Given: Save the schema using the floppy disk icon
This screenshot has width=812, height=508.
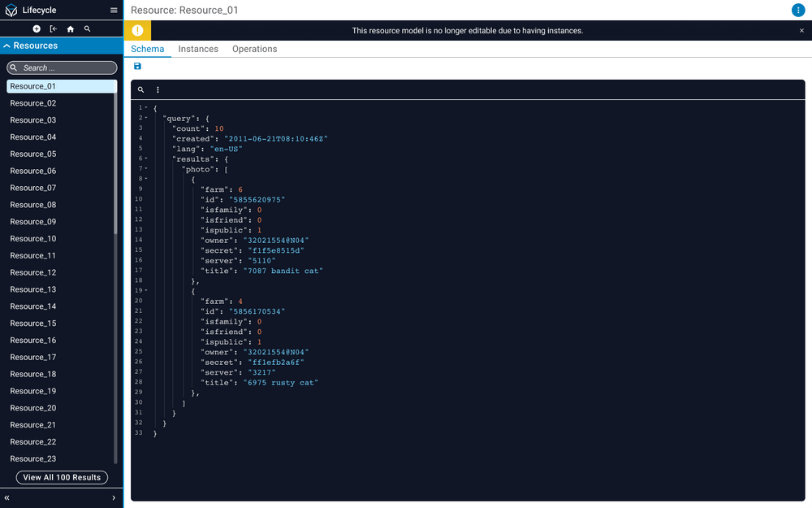Looking at the screenshot, I should pyautogui.click(x=137, y=66).
